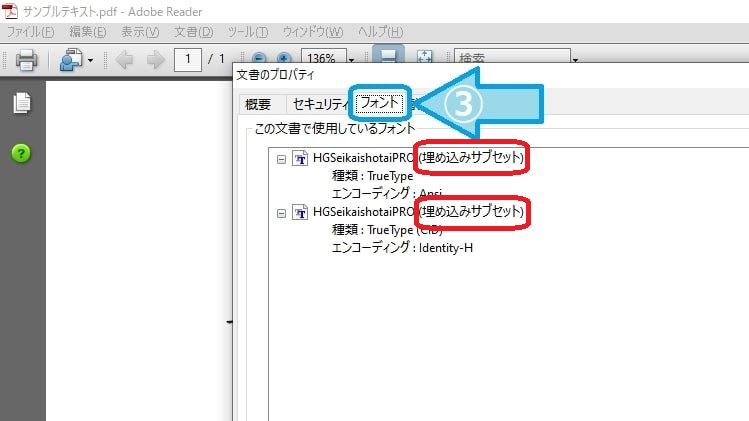Switch to the 概要 tab

coord(258,104)
